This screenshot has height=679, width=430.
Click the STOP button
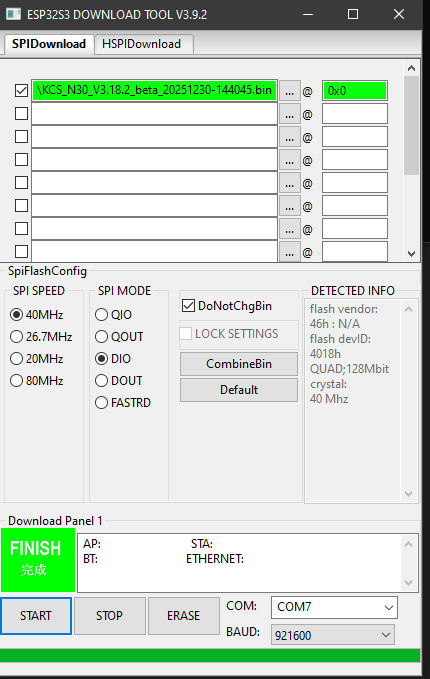[x=110, y=616]
